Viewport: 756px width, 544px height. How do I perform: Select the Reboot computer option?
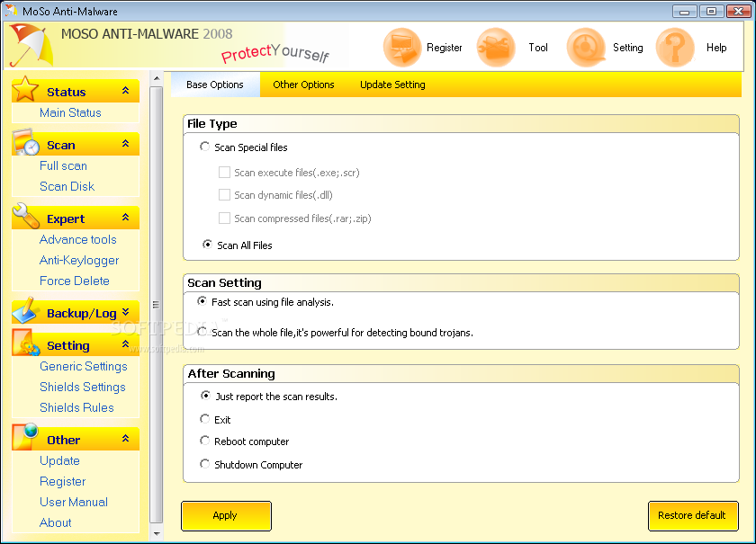pyautogui.click(x=204, y=441)
